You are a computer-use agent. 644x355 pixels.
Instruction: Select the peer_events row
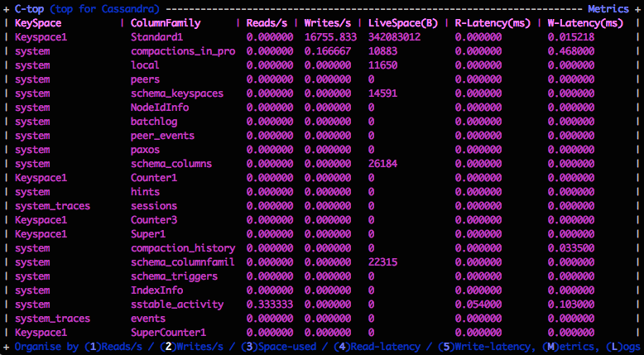pyautogui.click(x=322, y=136)
